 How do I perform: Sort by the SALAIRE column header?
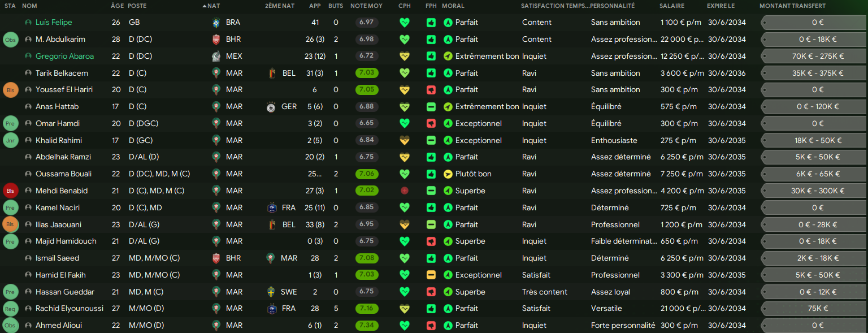(x=671, y=6)
